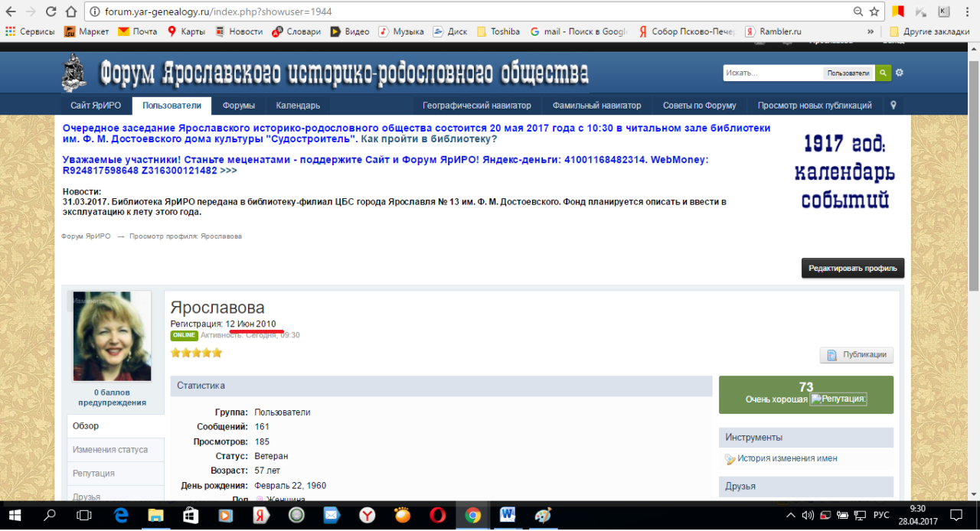Bookmark this page with the star icon
The height and width of the screenshot is (531, 980).
874,11
